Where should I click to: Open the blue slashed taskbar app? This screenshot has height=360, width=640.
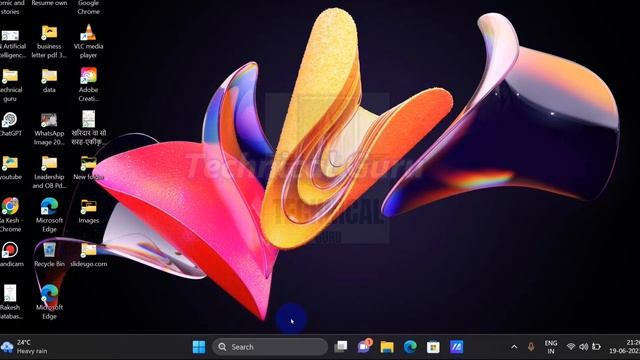tap(456, 347)
